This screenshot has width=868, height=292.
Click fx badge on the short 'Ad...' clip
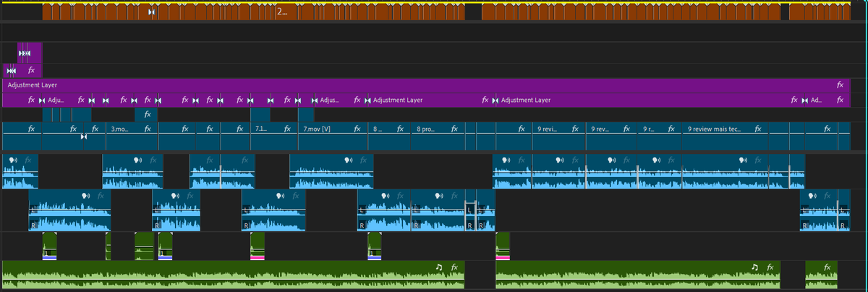[x=840, y=100]
